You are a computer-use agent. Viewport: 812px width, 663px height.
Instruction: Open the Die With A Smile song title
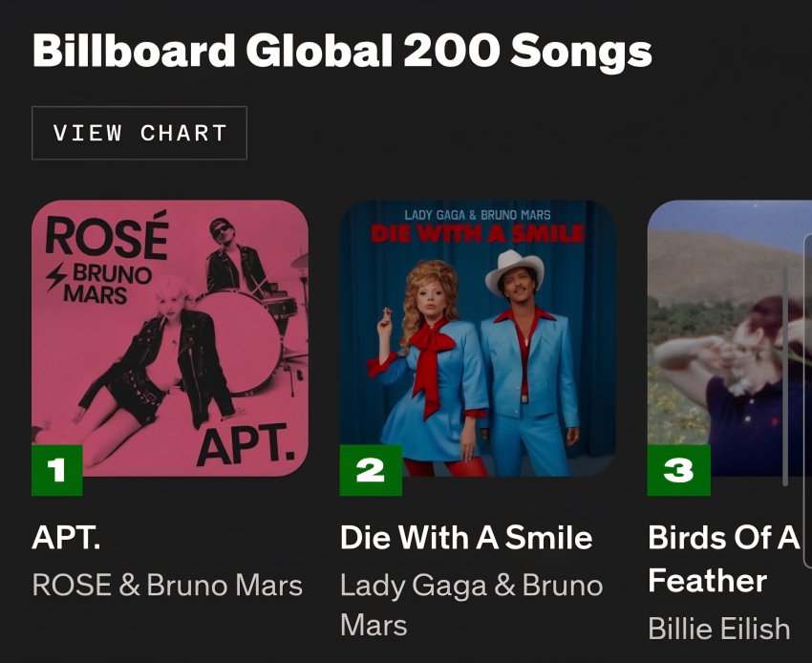(x=466, y=537)
